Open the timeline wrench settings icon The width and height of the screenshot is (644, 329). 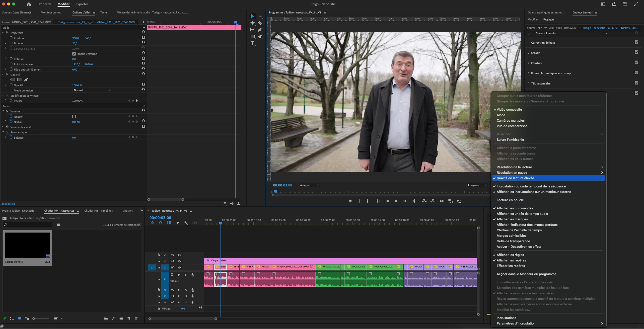pyautogui.click(x=186, y=223)
